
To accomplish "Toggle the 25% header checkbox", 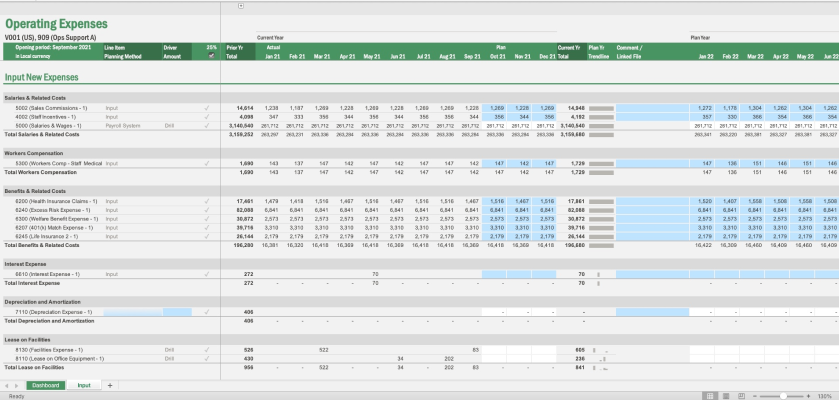I will (x=211, y=56).
